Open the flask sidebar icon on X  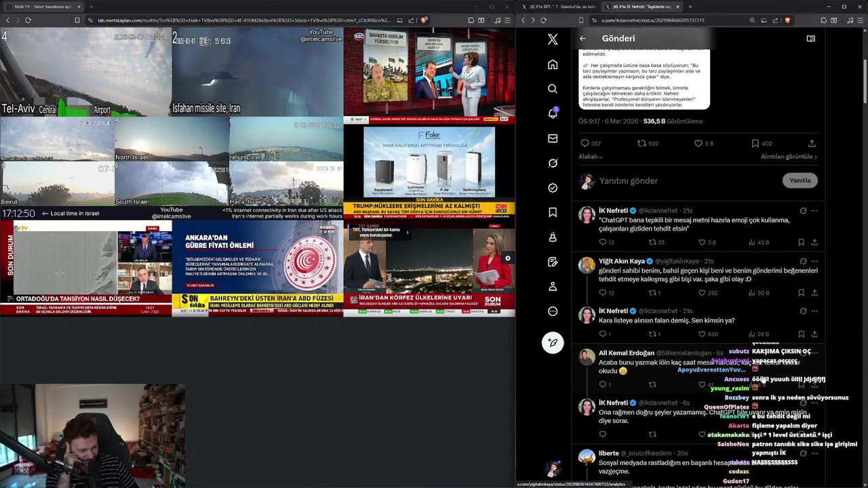pos(553,237)
